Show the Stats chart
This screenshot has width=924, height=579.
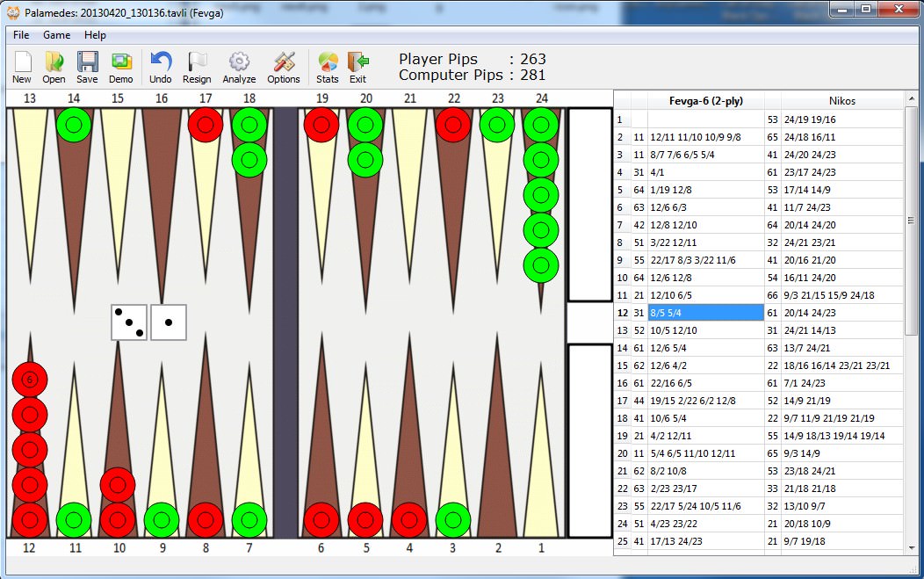(x=328, y=67)
